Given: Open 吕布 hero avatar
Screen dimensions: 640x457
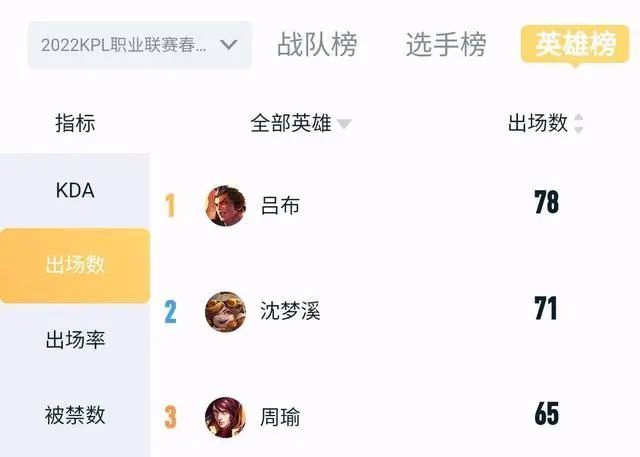Looking at the screenshot, I should point(225,206).
